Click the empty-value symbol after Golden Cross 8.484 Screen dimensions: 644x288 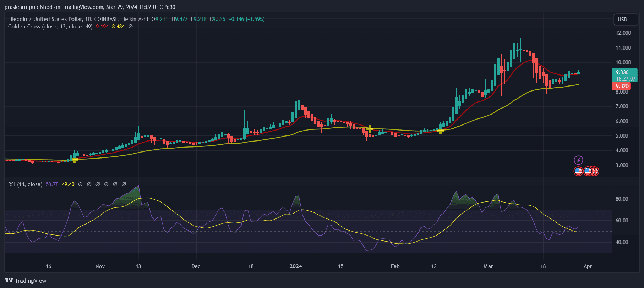(131, 27)
